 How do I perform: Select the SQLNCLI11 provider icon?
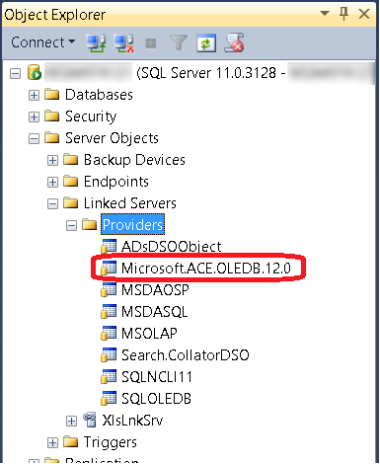[109, 377]
